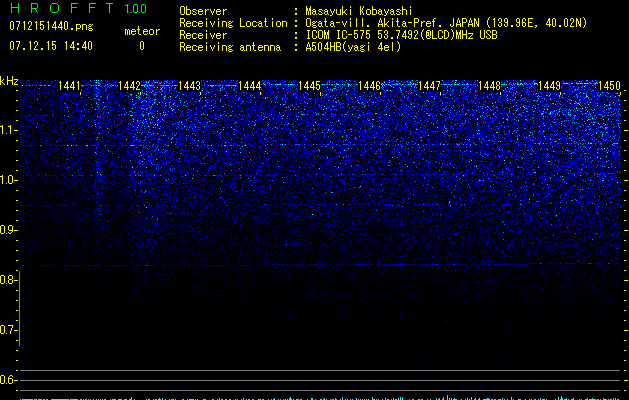The height and width of the screenshot is (400, 629).
Task: Click the Receiving Location label
Action: coord(233,23)
